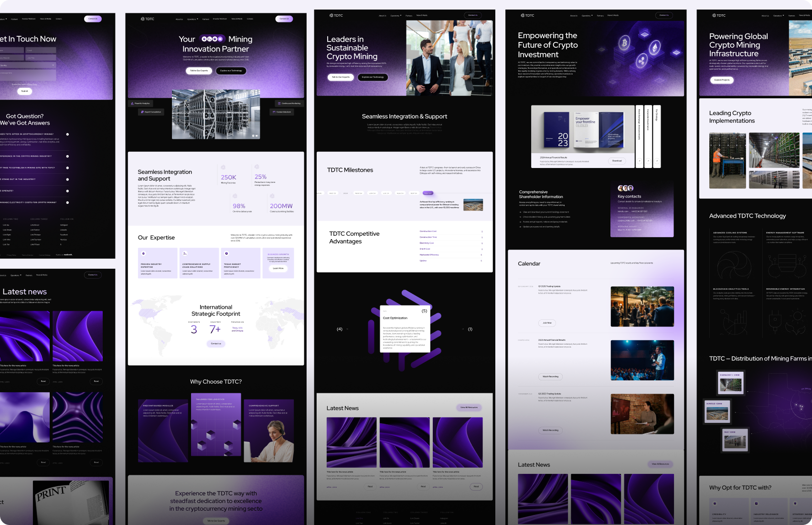This screenshot has height=525, width=812.
Task: Select the highlighted date on the Milestones timeline
Action: pyautogui.click(x=428, y=193)
